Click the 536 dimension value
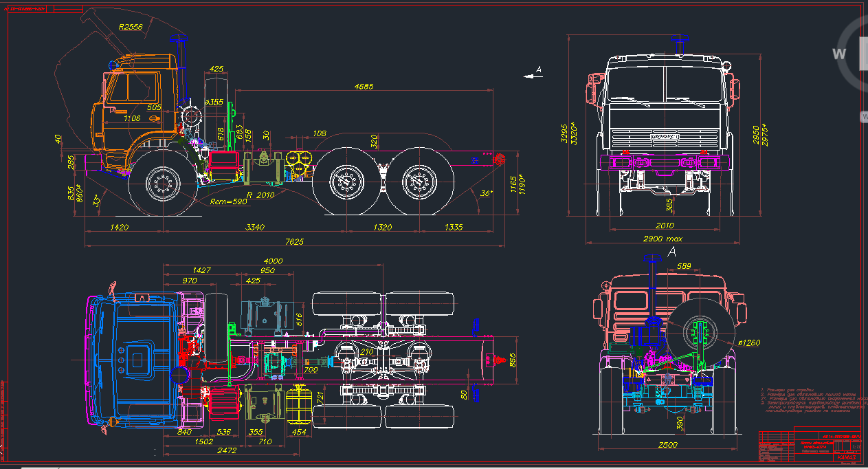Viewport: 868px width, 469px height. click(x=224, y=432)
